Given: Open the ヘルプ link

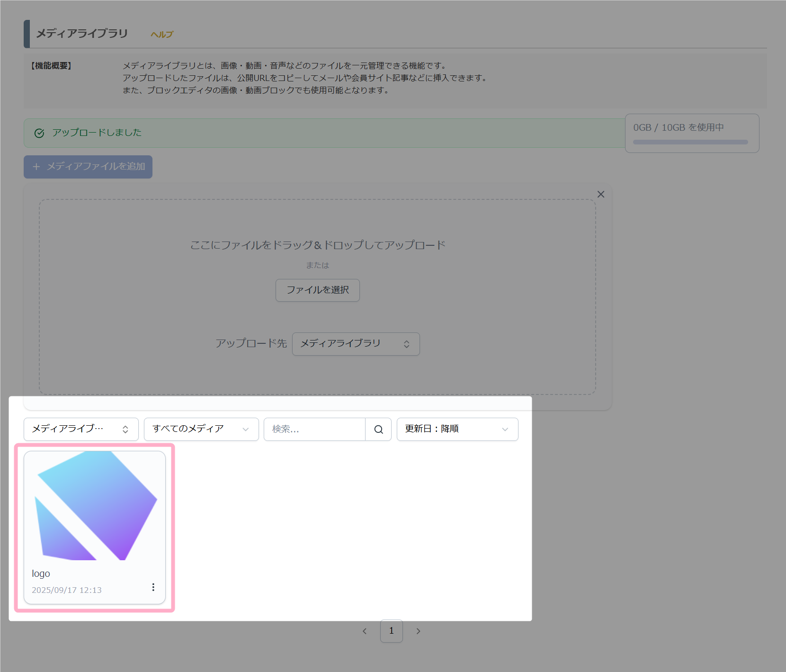Looking at the screenshot, I should point(162,35).
